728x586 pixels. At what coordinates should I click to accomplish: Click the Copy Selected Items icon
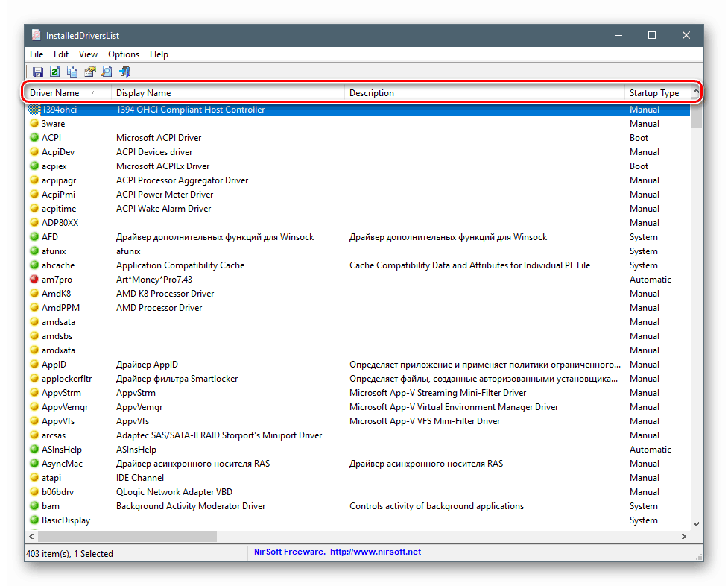[72, 72]
